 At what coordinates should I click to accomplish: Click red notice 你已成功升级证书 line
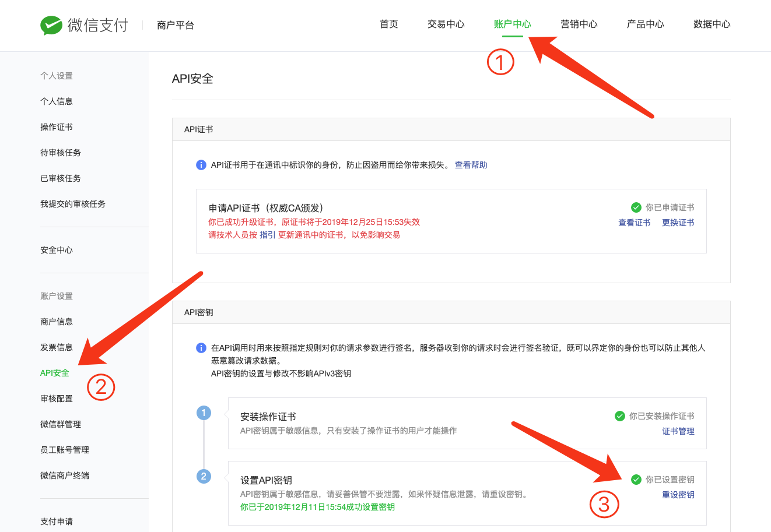pyautogui.click(x=314, y=222)
